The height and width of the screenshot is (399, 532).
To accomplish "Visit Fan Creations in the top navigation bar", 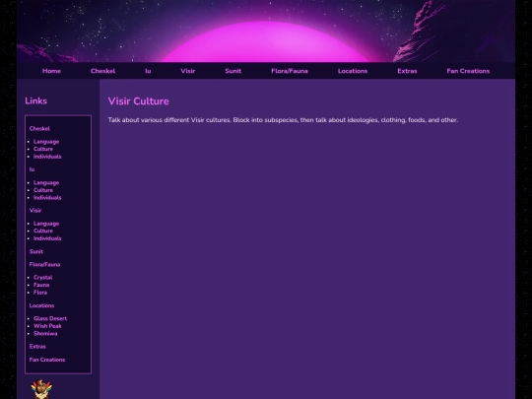I will 468,71.
